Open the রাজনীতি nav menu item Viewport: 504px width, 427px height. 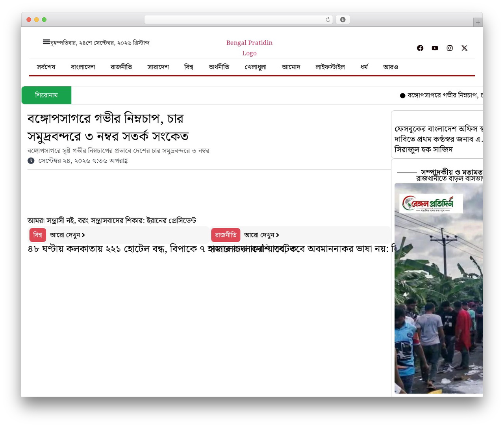pyautogui.click(x=121, y=67)
